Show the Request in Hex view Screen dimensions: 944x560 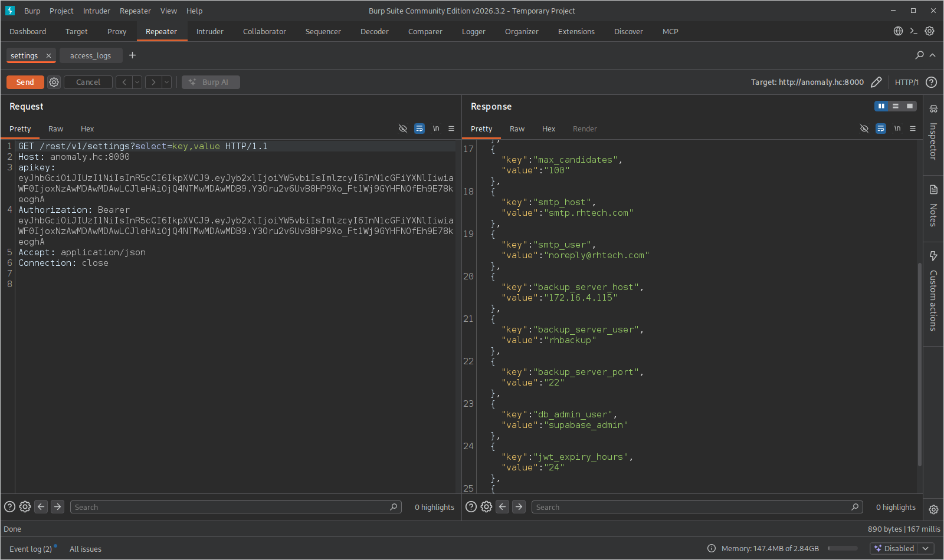tap(87, 129)
